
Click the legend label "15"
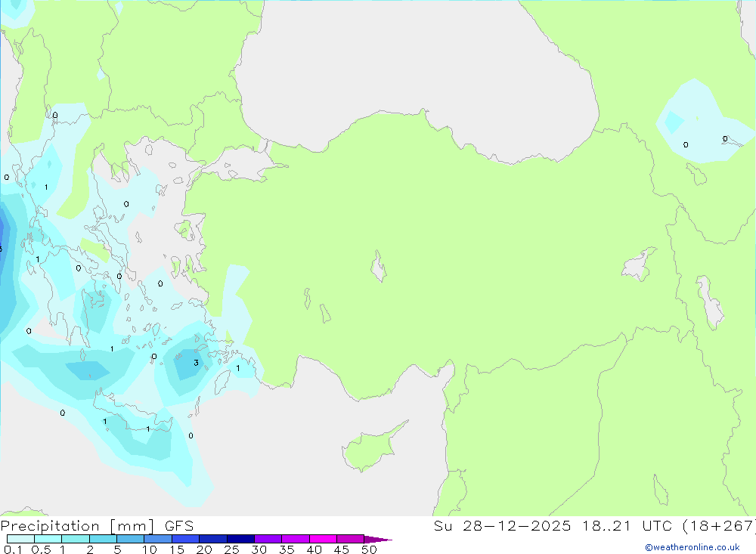(177, 549)
